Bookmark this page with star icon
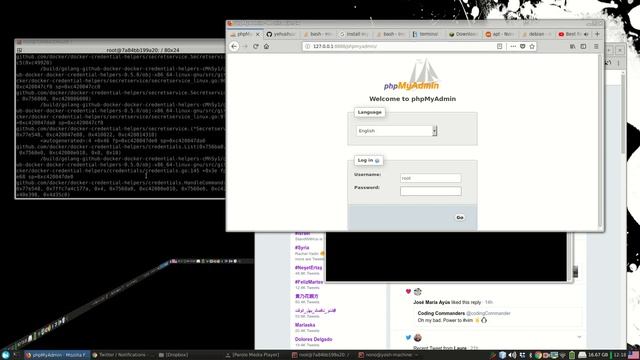Image resolution: width=640 pixels, height=360 pixels. pos(532,47)
